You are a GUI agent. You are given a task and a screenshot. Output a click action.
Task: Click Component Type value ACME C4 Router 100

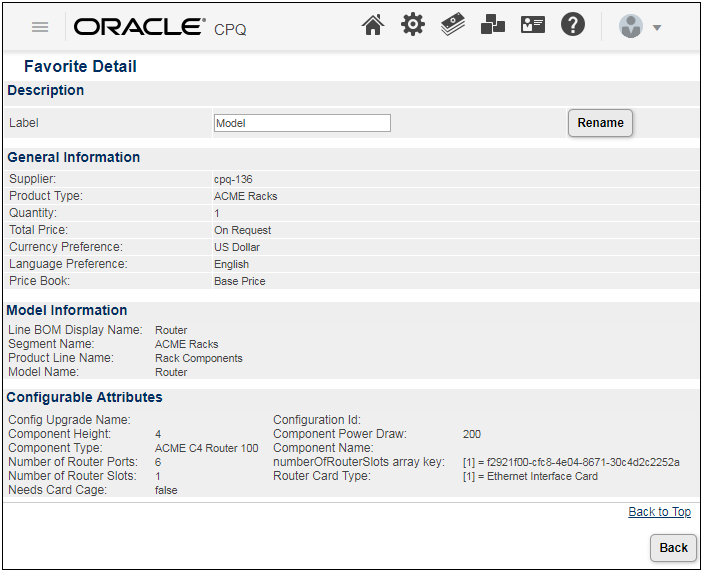[x=207, y=448]
